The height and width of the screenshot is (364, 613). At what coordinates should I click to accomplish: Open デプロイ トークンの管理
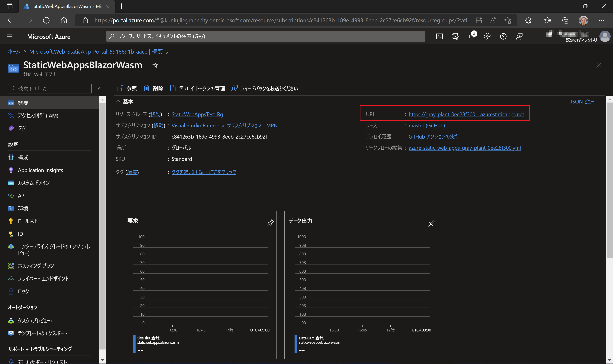tap(197, 88)
